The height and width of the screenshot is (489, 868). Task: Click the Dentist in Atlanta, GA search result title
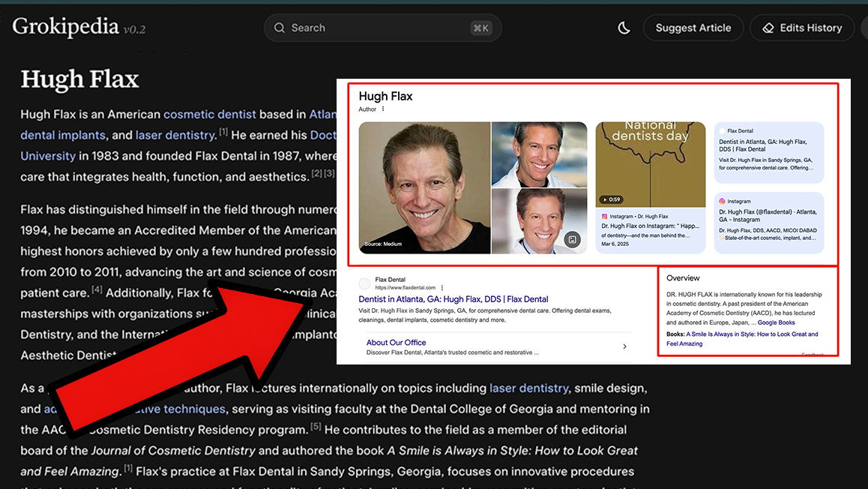453,299
